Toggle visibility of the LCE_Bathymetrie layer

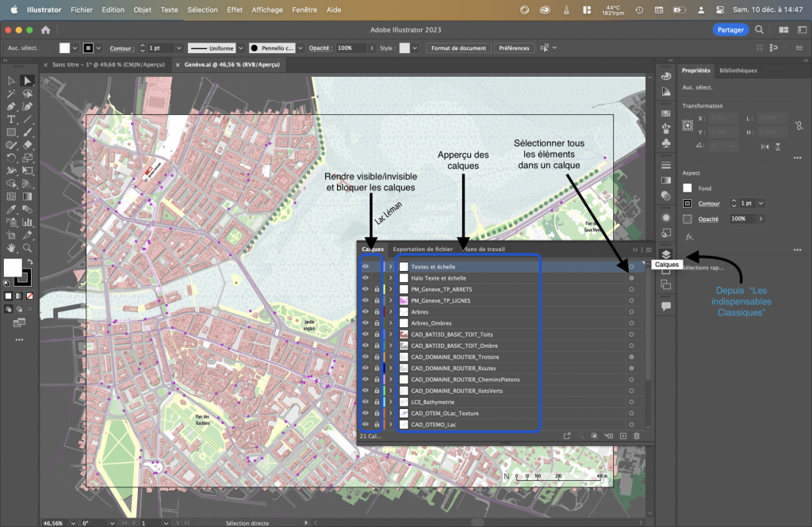(366, 402)
